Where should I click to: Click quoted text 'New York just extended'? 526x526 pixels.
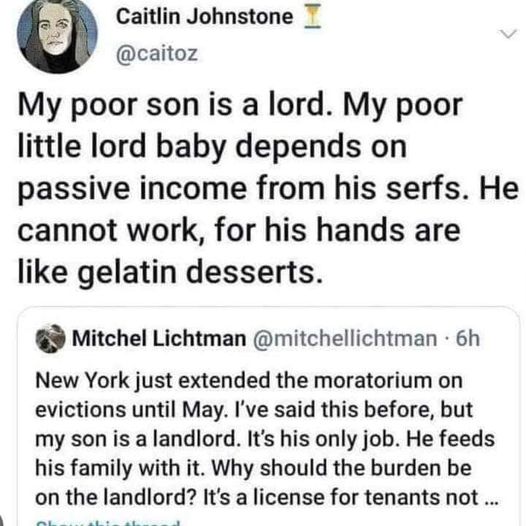coord(153,381)
